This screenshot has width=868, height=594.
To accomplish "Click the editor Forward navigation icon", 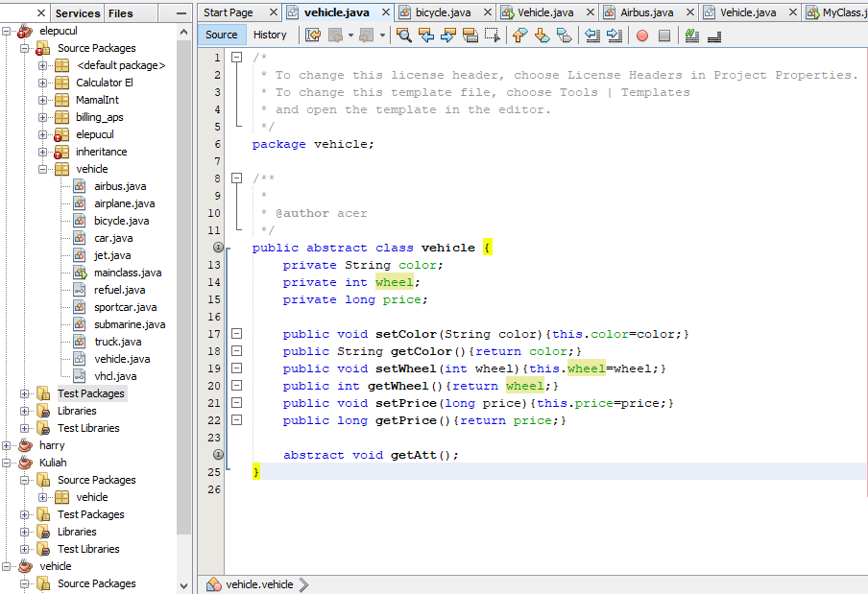I will (x=366, y=36).
